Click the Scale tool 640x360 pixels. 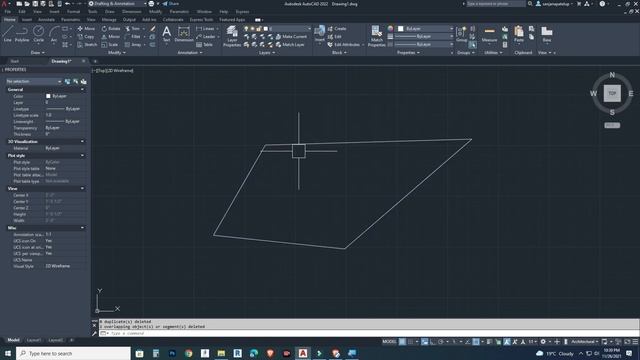(x=110, y=44)
